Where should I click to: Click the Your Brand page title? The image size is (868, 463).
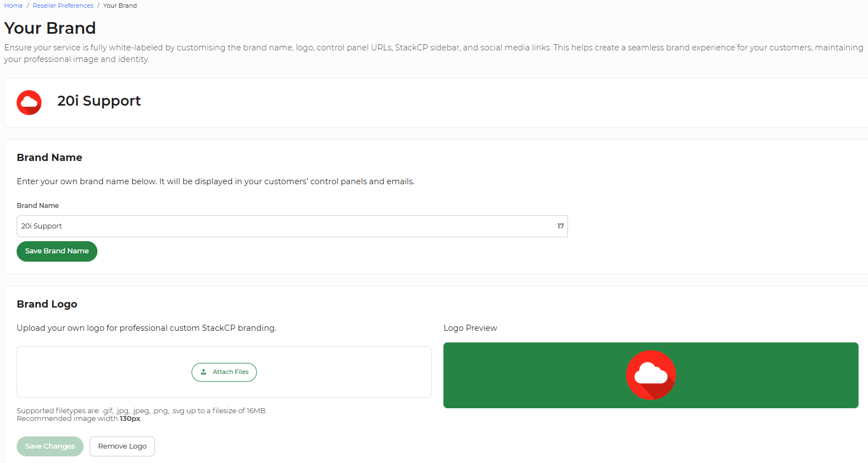coord(50,28)
